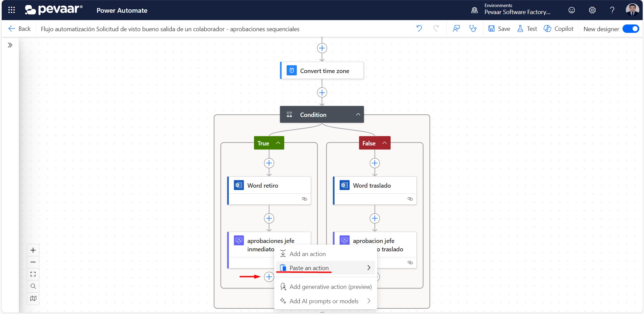Click Pevaar Software Factory environment name

[517, 12]
